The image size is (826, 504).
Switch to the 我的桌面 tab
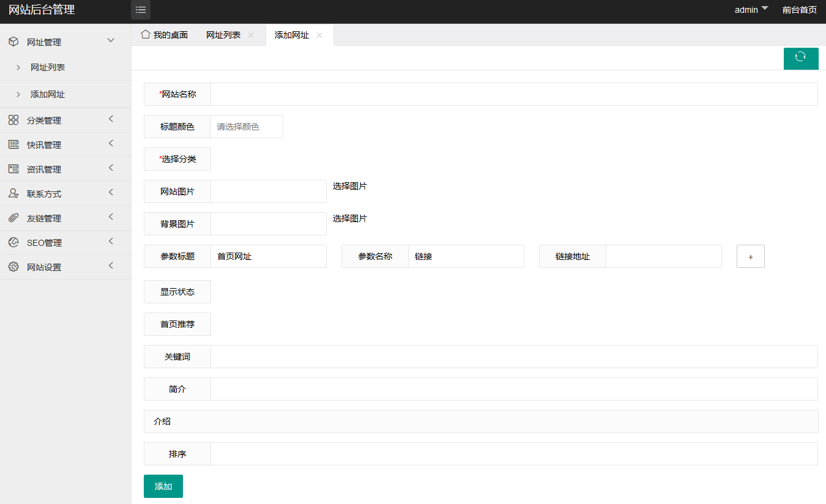[x=165, y=35]
